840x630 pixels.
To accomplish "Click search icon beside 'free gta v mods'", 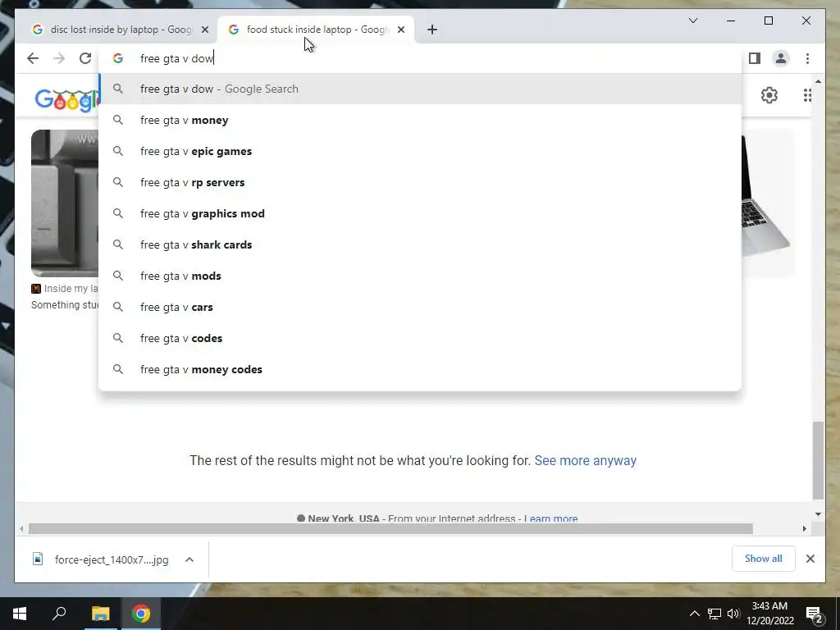I will (x=118, y=276).
